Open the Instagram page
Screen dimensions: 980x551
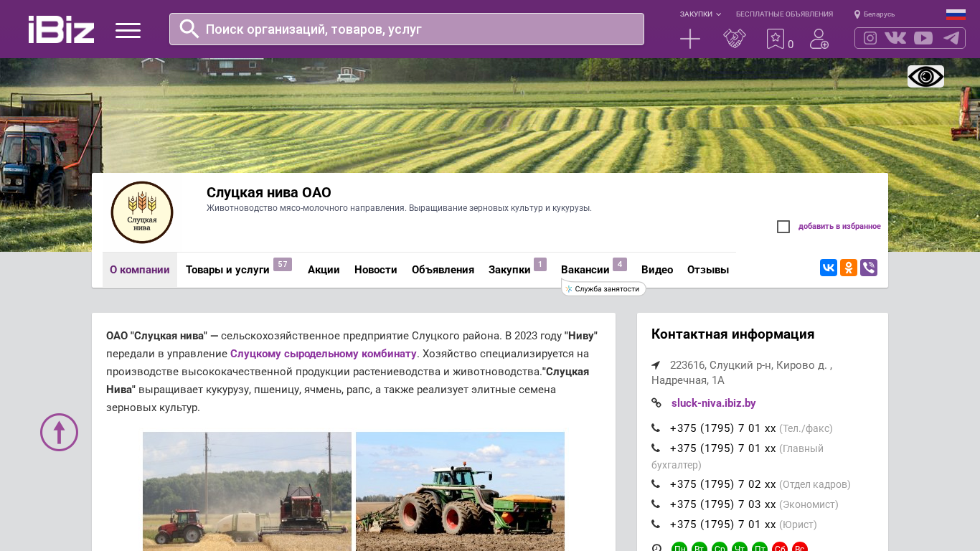(870, 38)
